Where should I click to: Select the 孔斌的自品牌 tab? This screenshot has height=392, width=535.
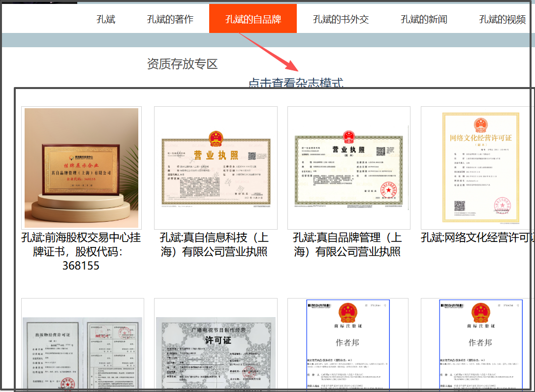[x=253, y=19]
